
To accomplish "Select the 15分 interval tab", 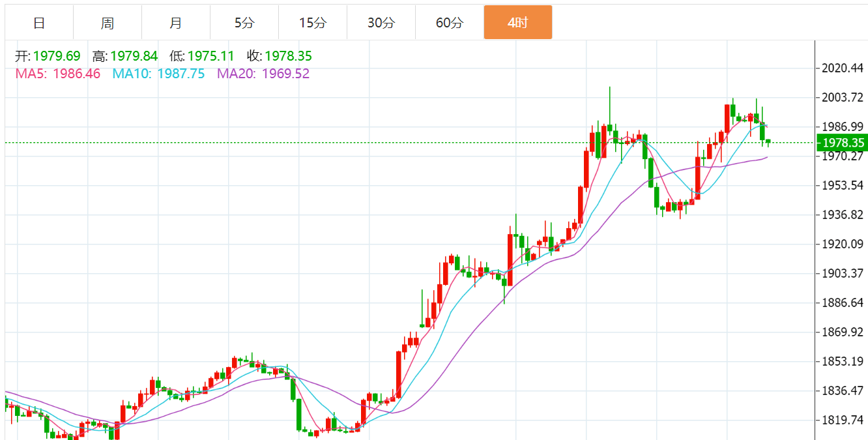I will [313, 23].
